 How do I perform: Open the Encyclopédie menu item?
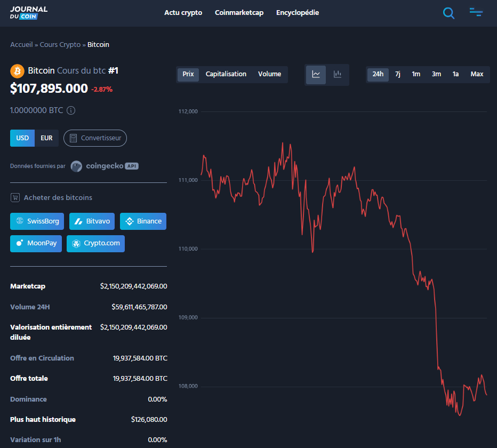[x=298, y=12]
